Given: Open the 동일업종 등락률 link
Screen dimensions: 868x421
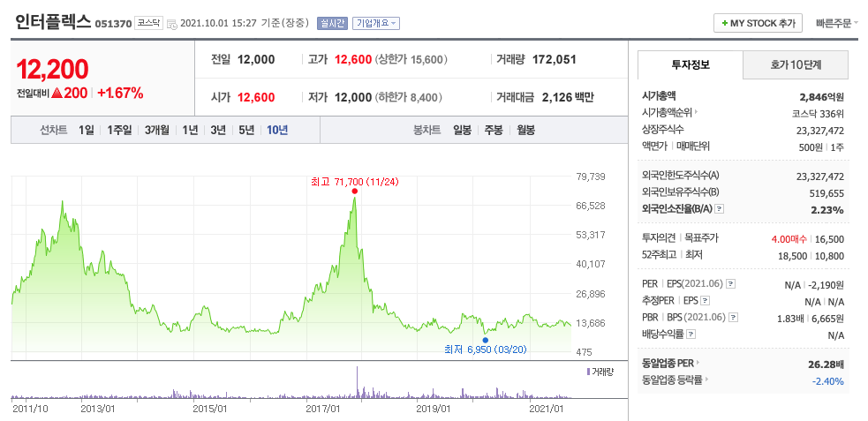Looking at the screenshot, I should [x=676, y=380].
